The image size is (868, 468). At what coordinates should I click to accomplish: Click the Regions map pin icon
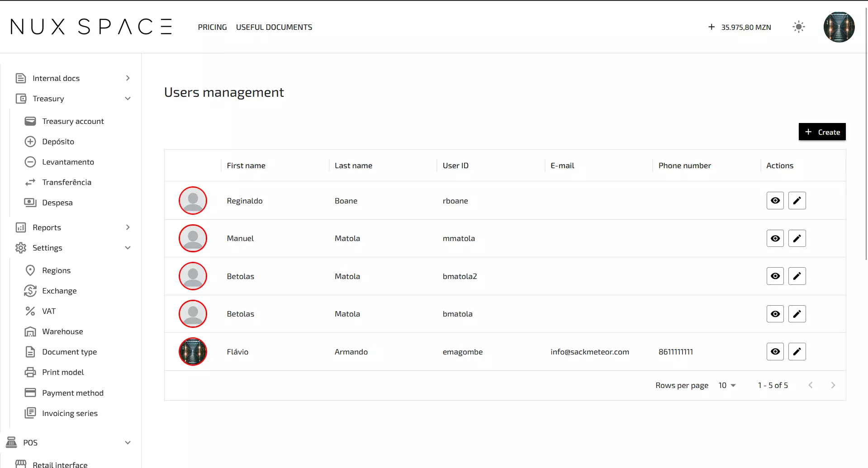[30, 270]
